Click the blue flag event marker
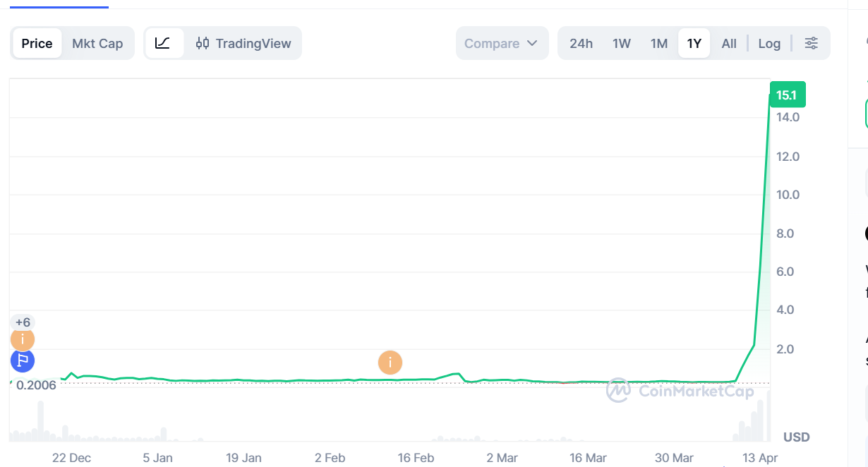This screenshot has width=868, height=467. [x=23, y=361]
